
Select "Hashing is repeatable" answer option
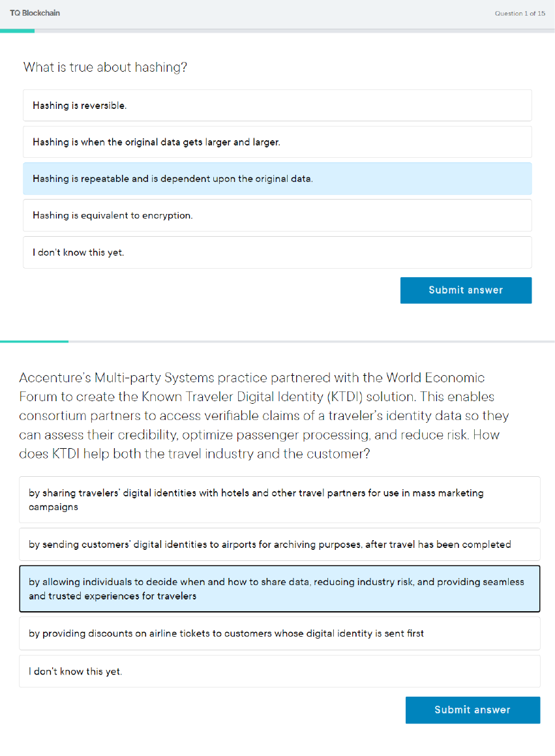[x=277, y=179]
